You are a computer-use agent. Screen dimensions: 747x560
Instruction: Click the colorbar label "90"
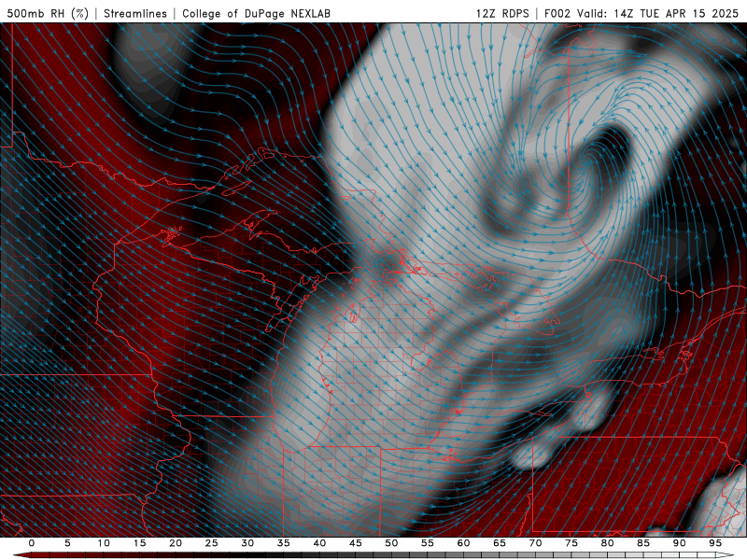pos(680,543)
